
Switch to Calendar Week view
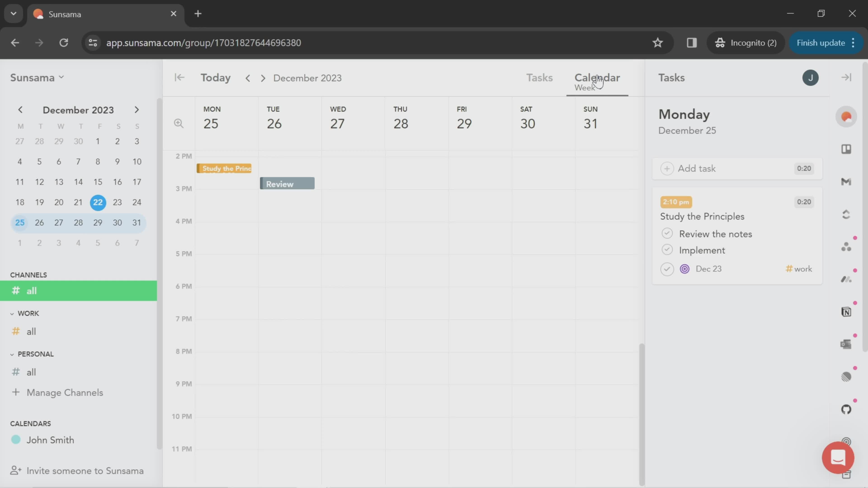coord(597,80)
